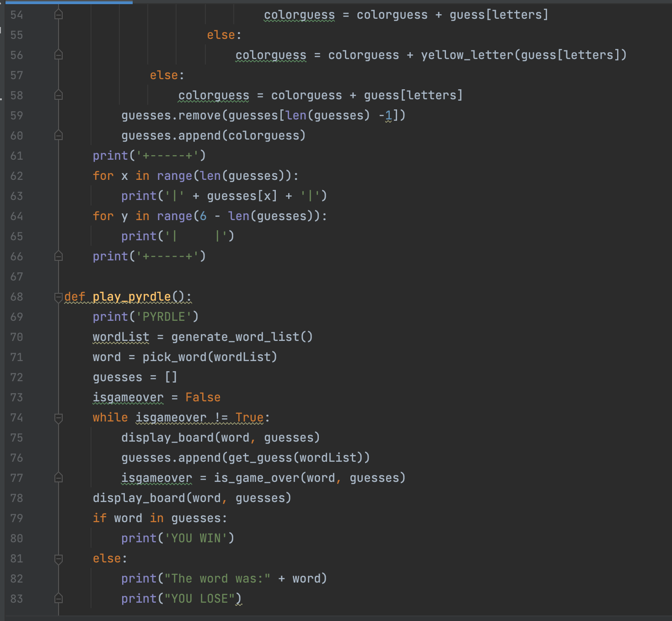Collapse the code fold marker on line 56
Image resolution: width=672 pixels, height=621 pixels.
(x=58, y=55)
